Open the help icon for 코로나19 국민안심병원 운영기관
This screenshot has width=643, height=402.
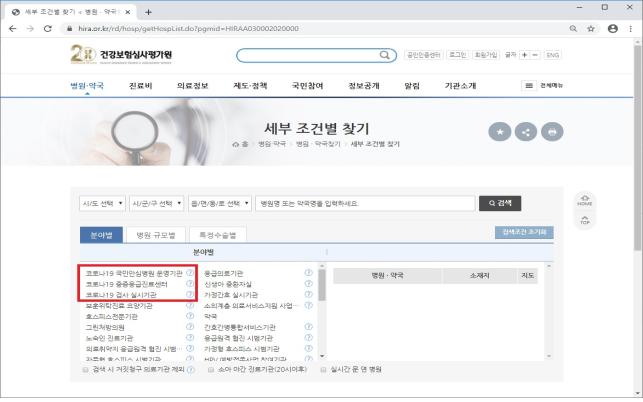(190, 273)
